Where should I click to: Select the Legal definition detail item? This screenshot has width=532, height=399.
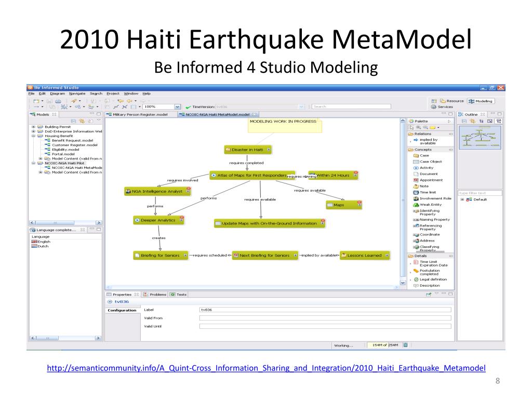(430, 279)
